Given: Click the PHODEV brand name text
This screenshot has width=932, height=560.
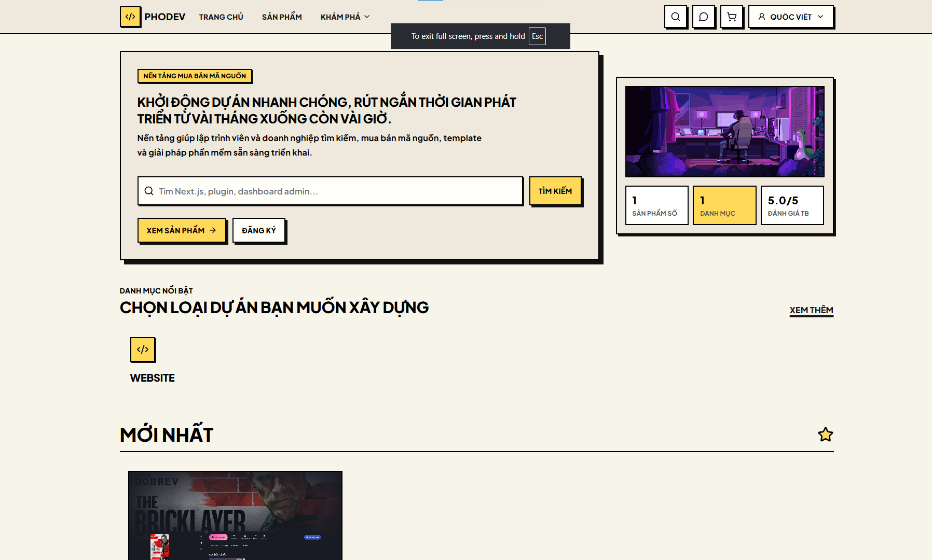Looking at the screenshot, I should pos(165,17).
